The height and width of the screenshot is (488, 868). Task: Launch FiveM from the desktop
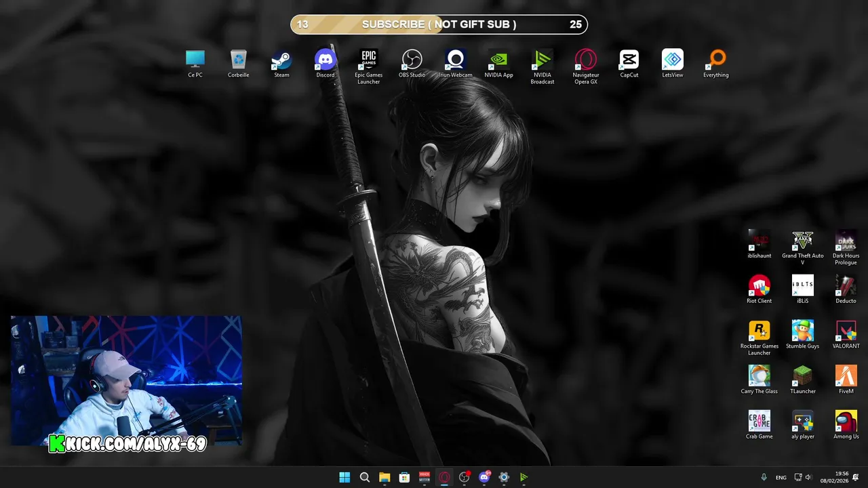point(846,380)
